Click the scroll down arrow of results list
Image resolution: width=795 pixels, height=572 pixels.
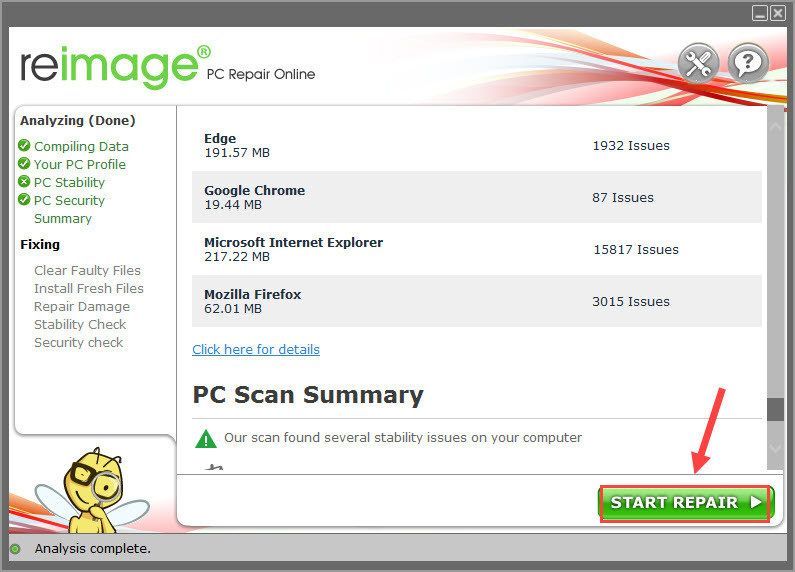775,448
